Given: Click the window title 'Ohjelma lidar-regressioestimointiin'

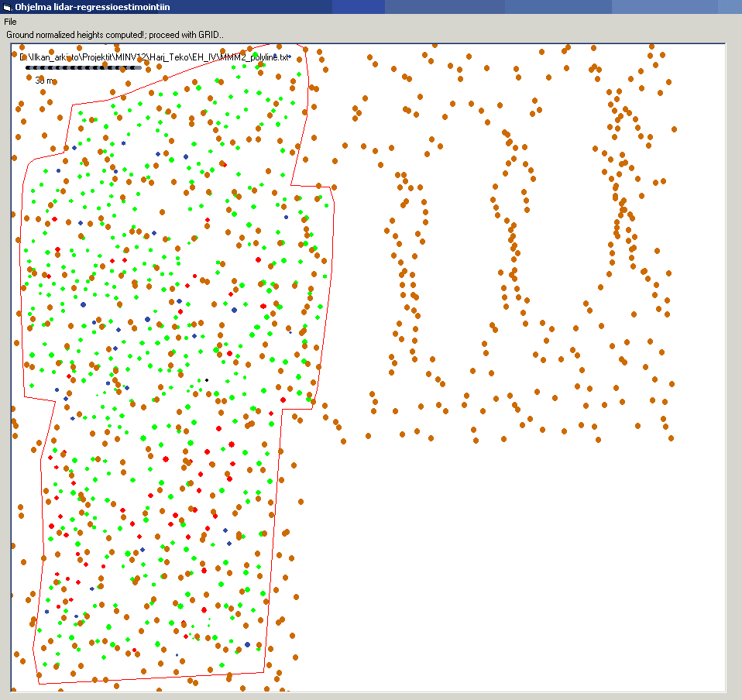Looking at the screenshot, I should [93, 7].
